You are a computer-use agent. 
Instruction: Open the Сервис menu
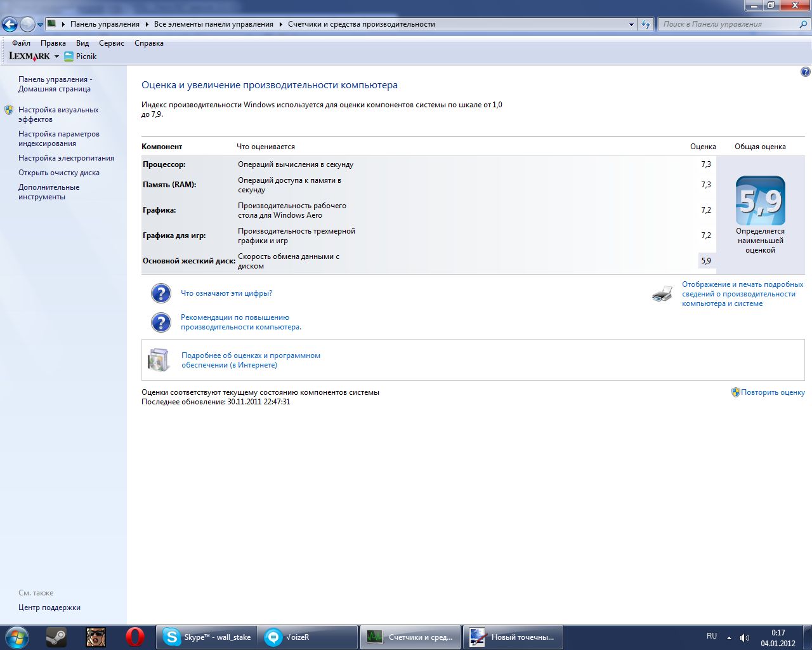pos(111,43)
